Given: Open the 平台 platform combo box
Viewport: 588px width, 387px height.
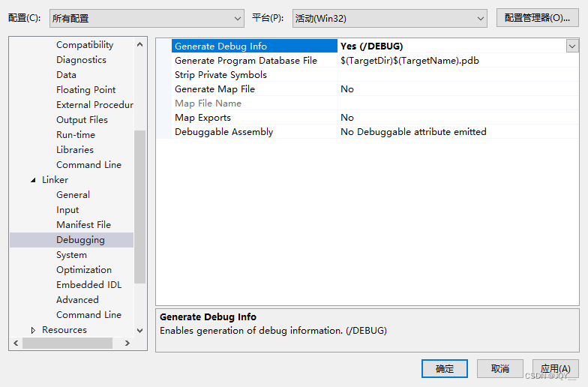Looking at the screenshot, I should click(390, 18).
